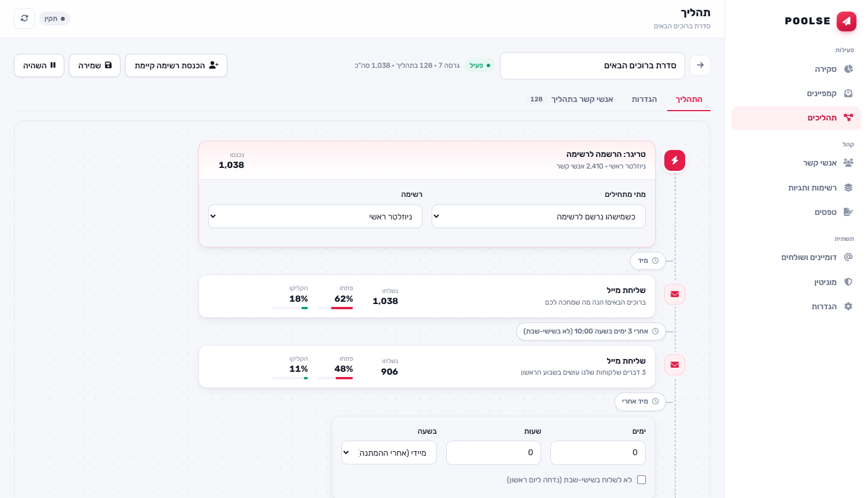
Task: Click the נשלחו 906 value
Action: 389,372
